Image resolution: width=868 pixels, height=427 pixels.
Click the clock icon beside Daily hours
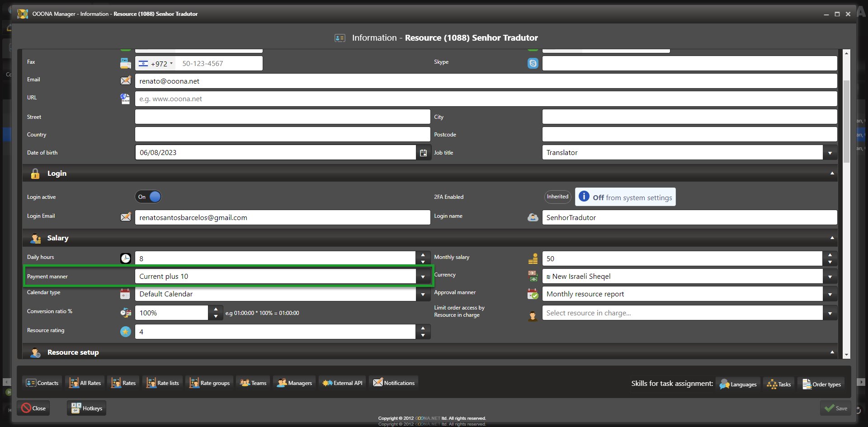click(126, 258)
